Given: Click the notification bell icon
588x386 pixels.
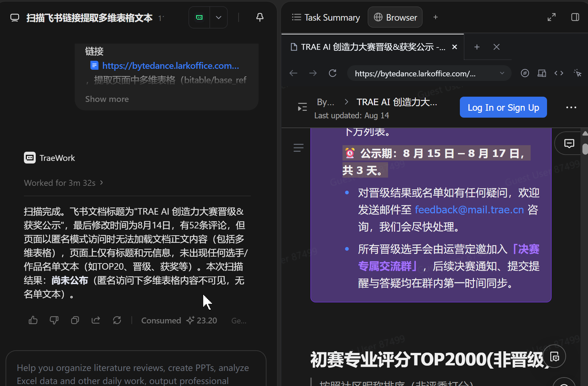Looking at the screenshot, I should point(260,17).
